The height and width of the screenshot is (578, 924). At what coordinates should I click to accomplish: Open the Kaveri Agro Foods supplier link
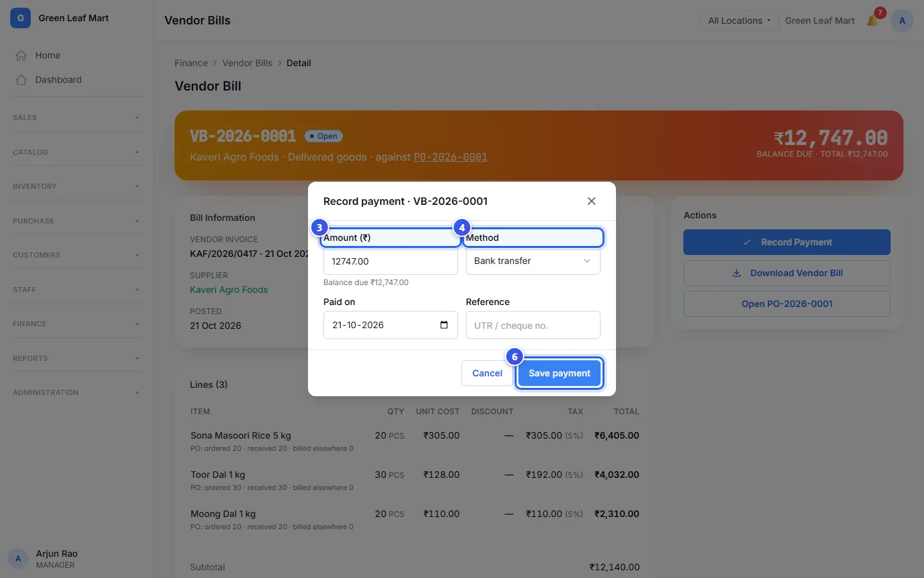click(x=229, y=290)
